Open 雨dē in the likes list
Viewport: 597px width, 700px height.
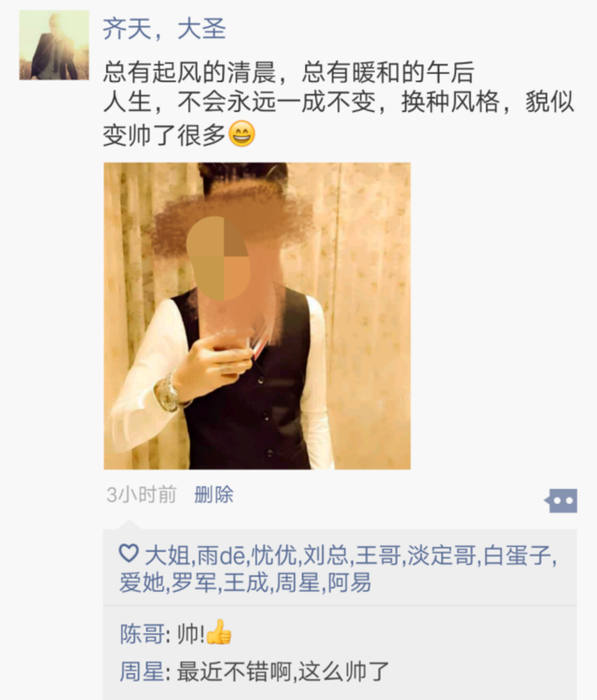[x=220, y=555]
